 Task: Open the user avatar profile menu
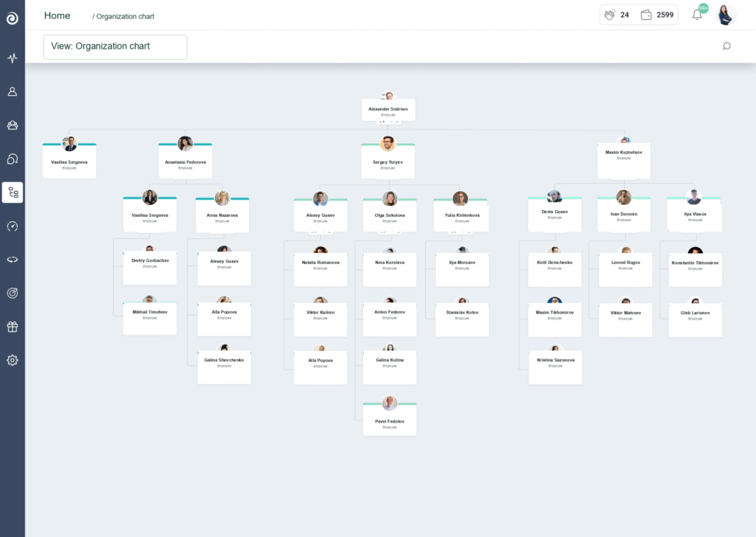(726, 15)
